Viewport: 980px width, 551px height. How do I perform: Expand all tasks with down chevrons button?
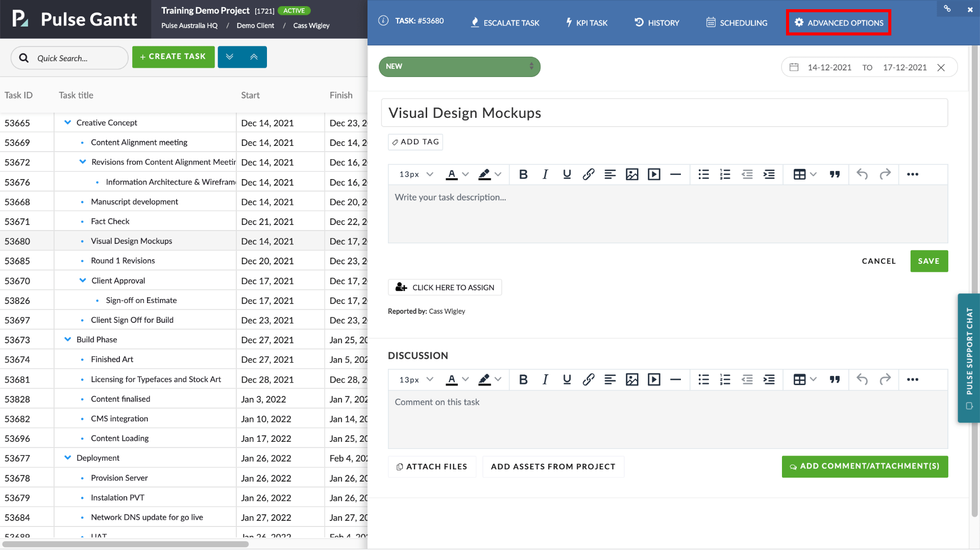tap(230, 57)
